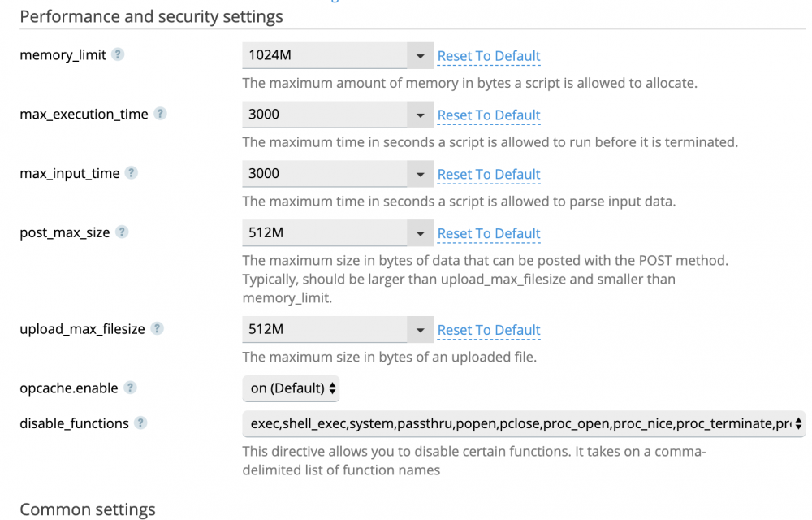Click help icon beside max_input_time
This screenshot has height=520, width=812.
click(x=131, y=173)
